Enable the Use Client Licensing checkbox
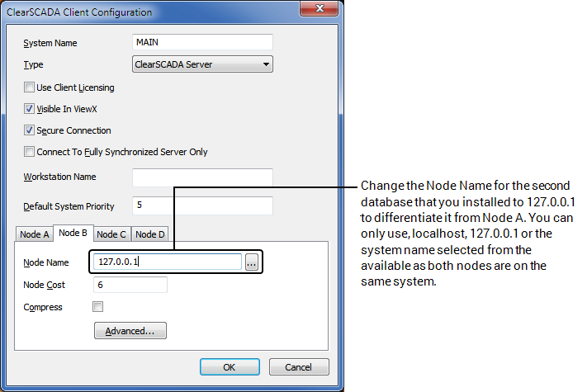Image resolution: width=587 pixels, height=392 pixels. pyautogui.click(x=30, y=87)
